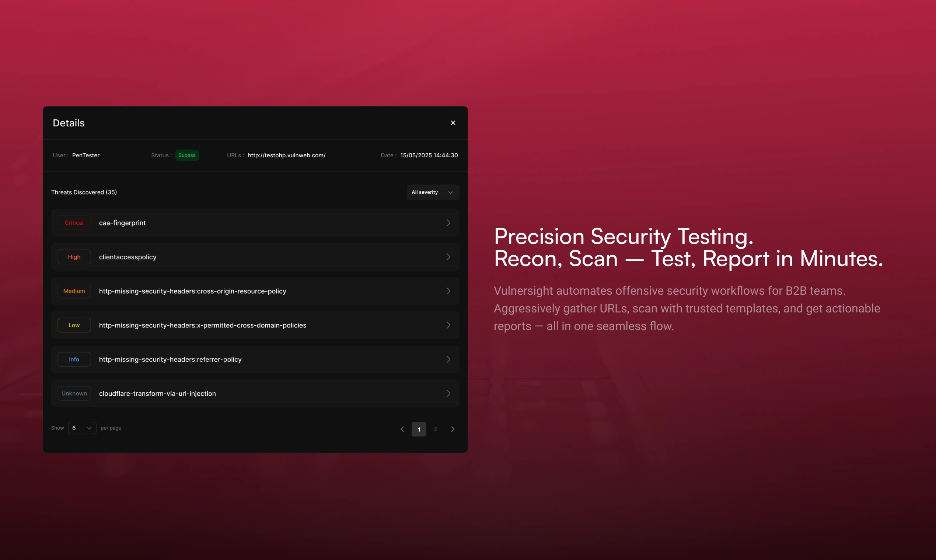Click the Info severity badge
The height and width of the screenshot is (560, 936).
click(x=74, y=359)
